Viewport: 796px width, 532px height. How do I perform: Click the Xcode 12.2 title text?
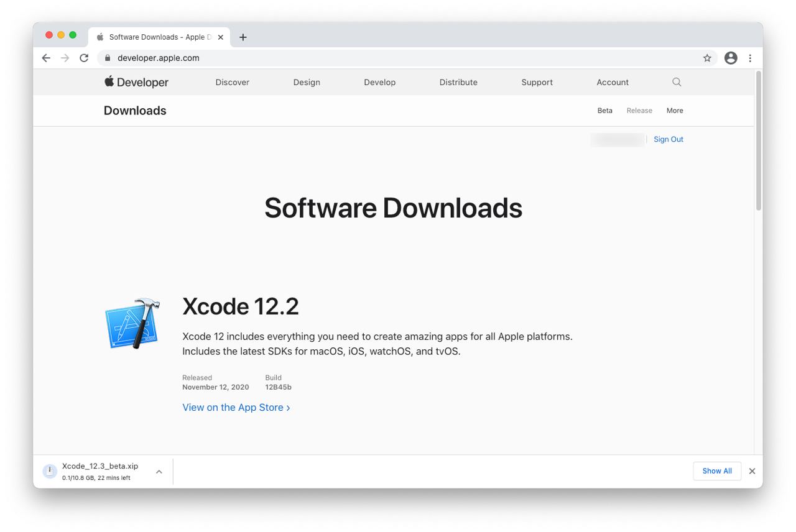pyautogui.click(x=241, y=306)
